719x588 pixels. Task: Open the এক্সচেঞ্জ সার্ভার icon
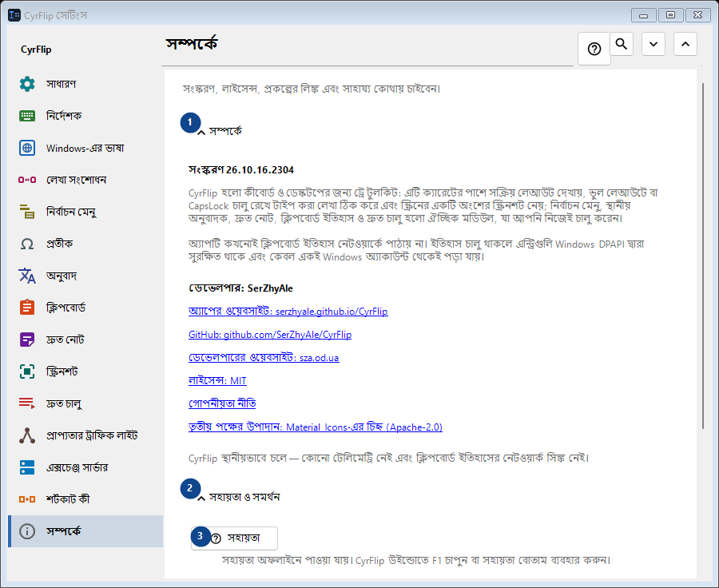[27, 467]
